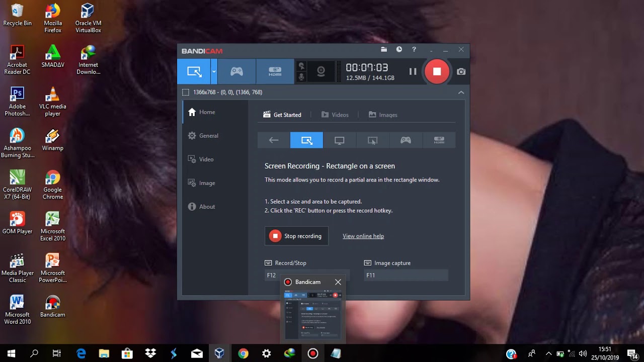Viewport: 644px width, 362px height.
Task: Open the About section
Action: 215,207
